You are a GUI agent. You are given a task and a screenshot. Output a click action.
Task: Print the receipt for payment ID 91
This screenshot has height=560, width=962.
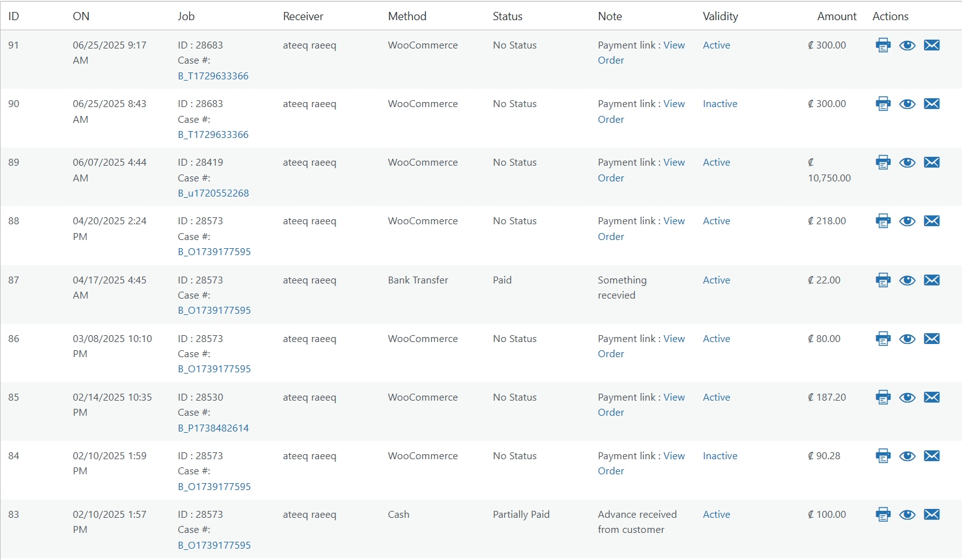click(x=883, y=45)
